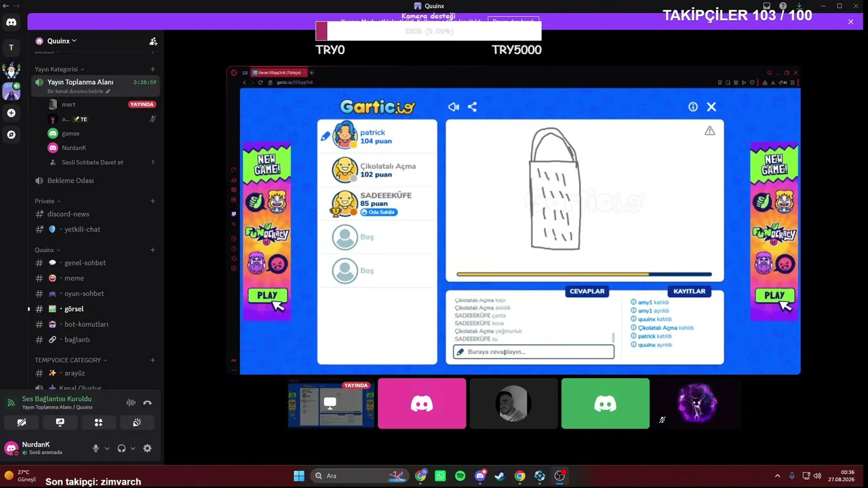
Task: Deafen audio with the headphone button
Action: click(121, 448)
